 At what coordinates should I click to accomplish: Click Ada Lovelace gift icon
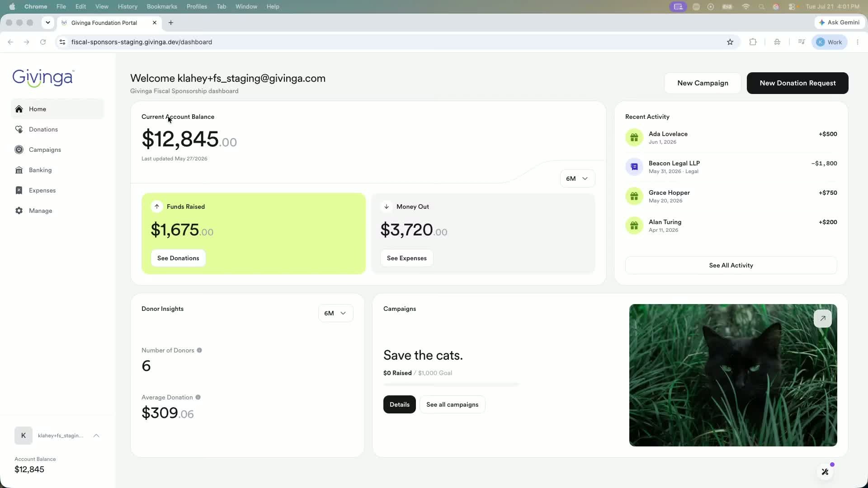[x=634, y=137]
